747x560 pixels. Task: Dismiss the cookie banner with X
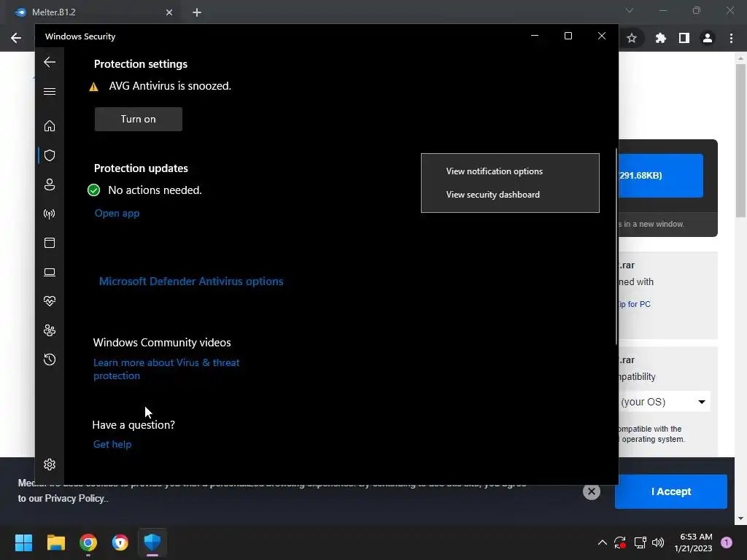[591, 491]
